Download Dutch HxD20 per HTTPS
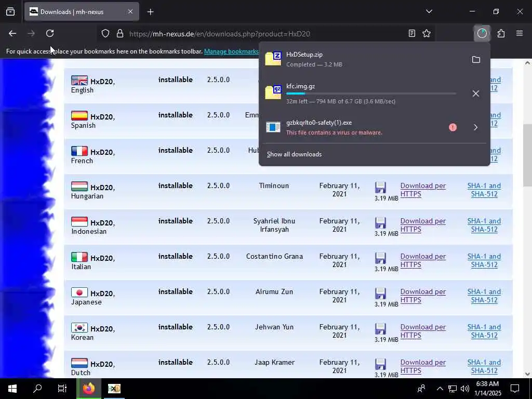532x399 pixels. (x=423, y=366)
